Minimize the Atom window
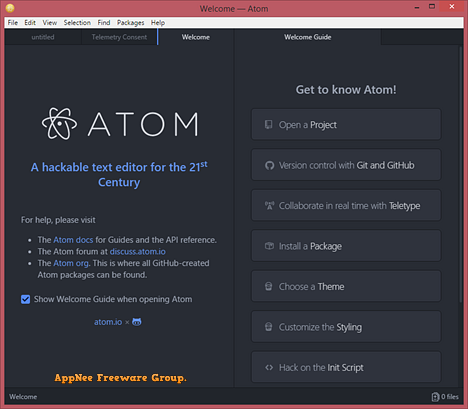The image size is (468, 409). tap(417, 7)
